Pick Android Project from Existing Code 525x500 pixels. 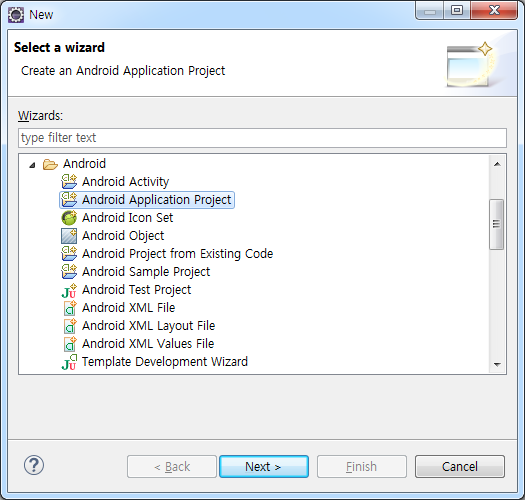(x=177, y=254)
